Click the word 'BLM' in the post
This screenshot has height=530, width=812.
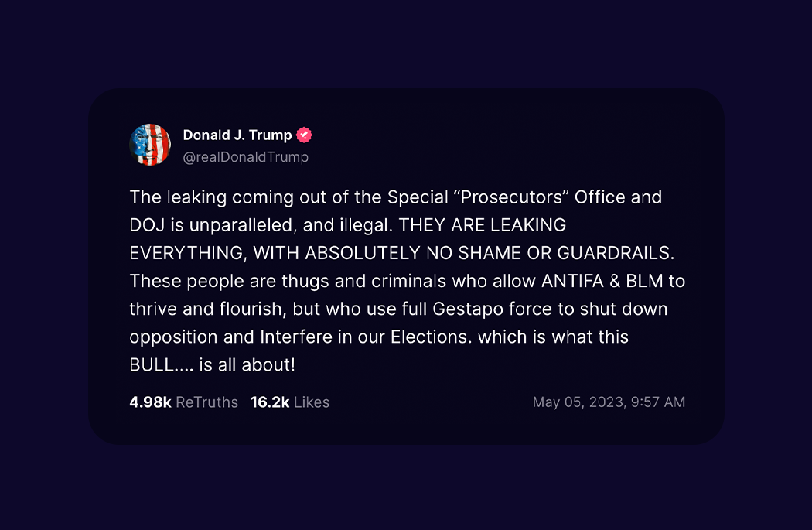[x=645, y=282]
